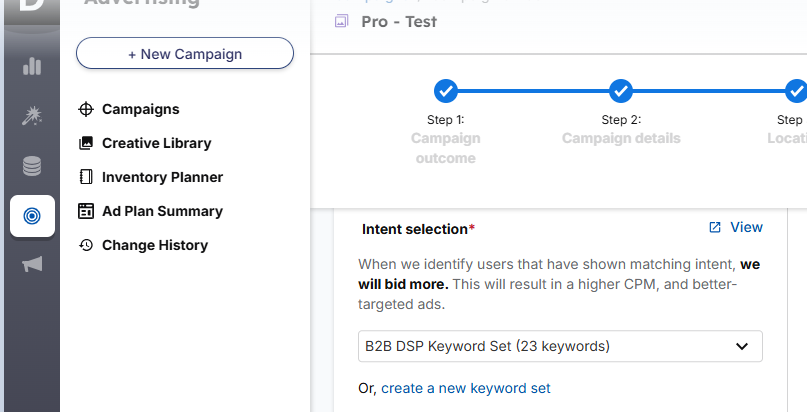Open the database stack icon in left rail
This screenshot has width=807, height=412.
pos(32,166)
